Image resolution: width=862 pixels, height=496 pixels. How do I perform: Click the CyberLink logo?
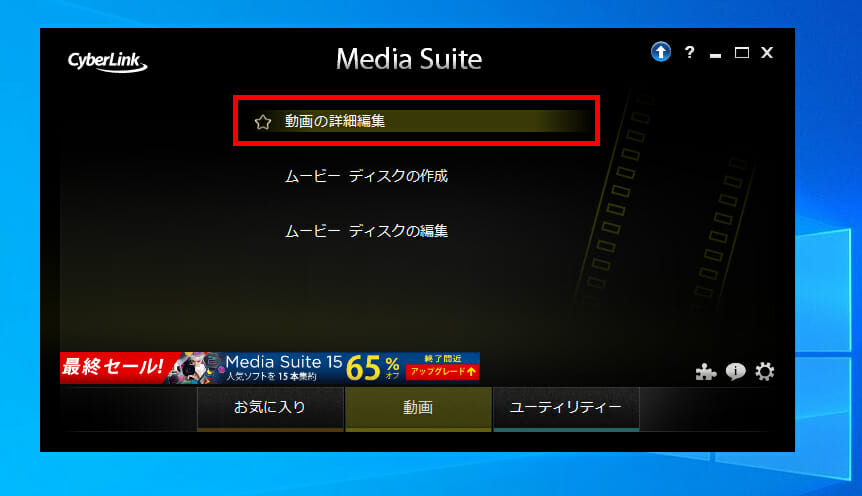point(107,62)
